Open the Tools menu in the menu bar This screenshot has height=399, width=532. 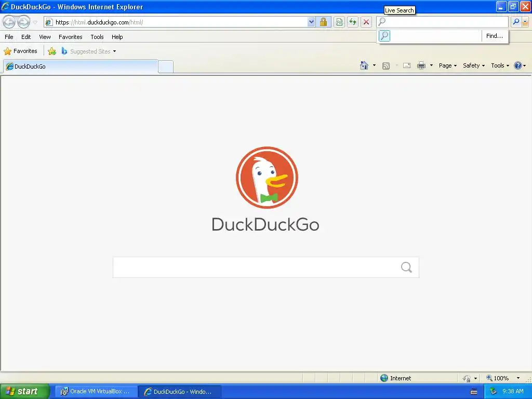point(97,37)
